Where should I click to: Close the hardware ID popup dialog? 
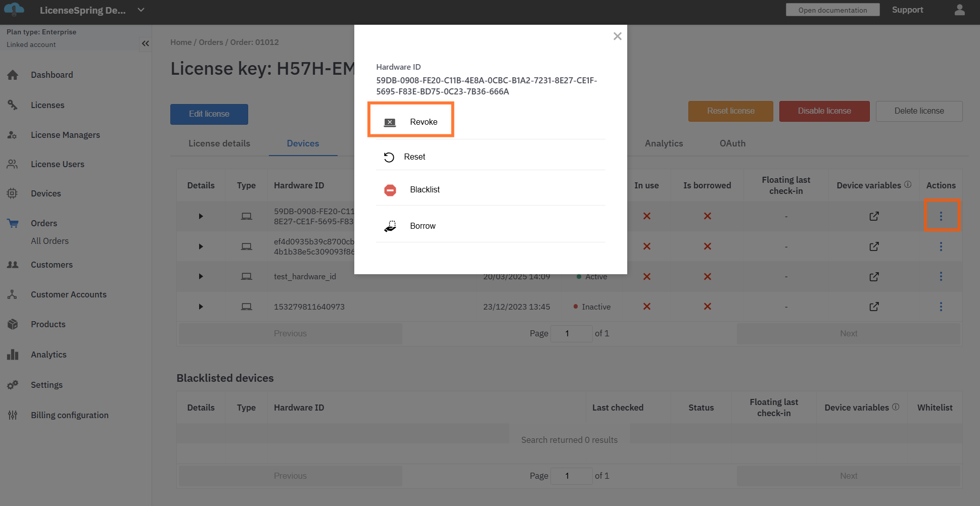pyautogui.click(x=617, y=36)
